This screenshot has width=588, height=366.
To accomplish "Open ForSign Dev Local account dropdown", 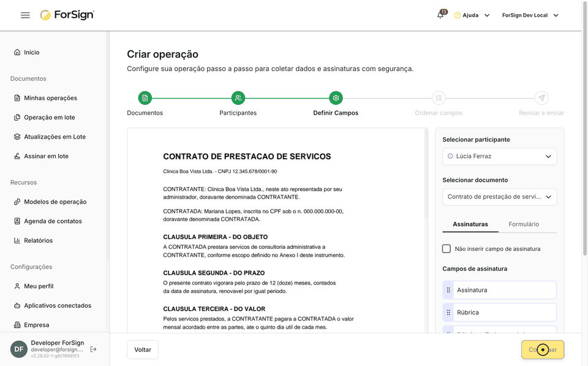I will pos(530,15).
